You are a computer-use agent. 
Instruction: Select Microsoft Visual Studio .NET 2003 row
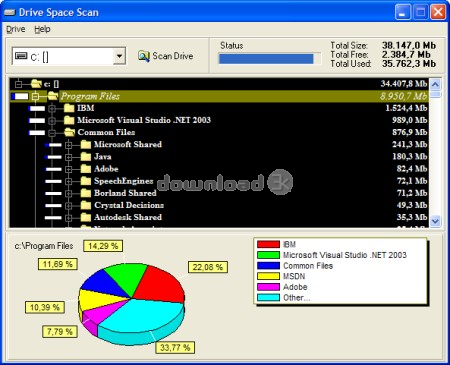pyautogui.click(x=219, y=120)
